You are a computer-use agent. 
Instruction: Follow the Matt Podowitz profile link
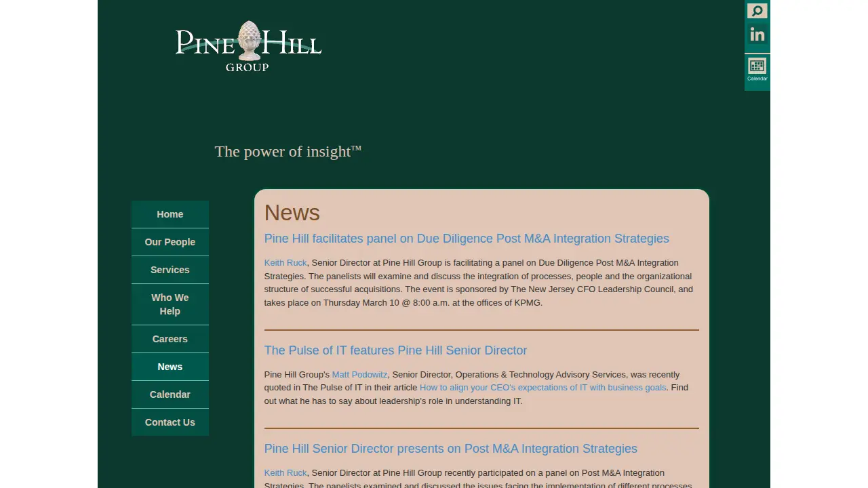coord(359,375)
